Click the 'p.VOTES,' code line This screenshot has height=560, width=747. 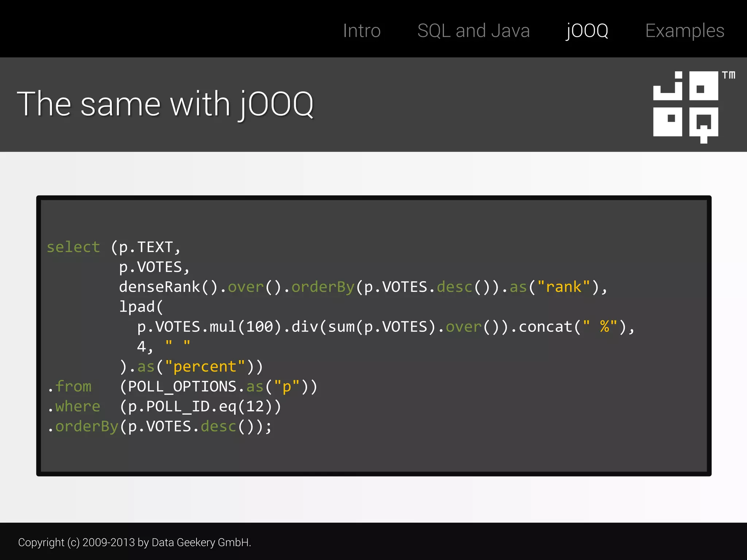[155, 267]
